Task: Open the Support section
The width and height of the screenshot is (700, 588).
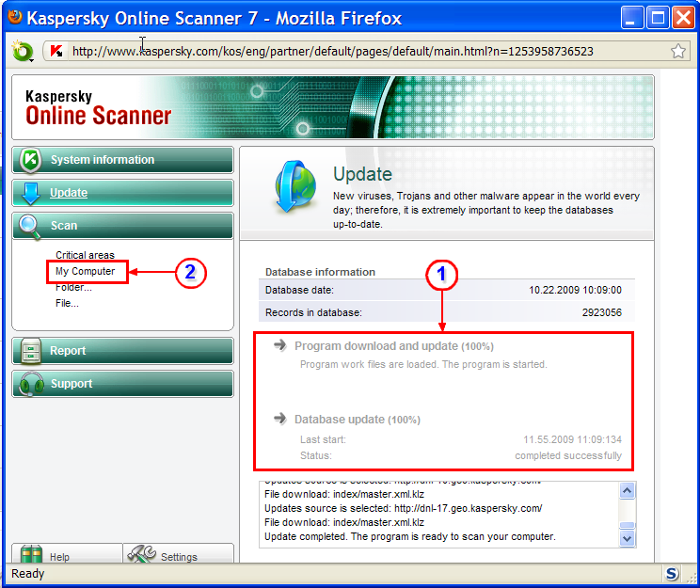Action: pos(122,384)
